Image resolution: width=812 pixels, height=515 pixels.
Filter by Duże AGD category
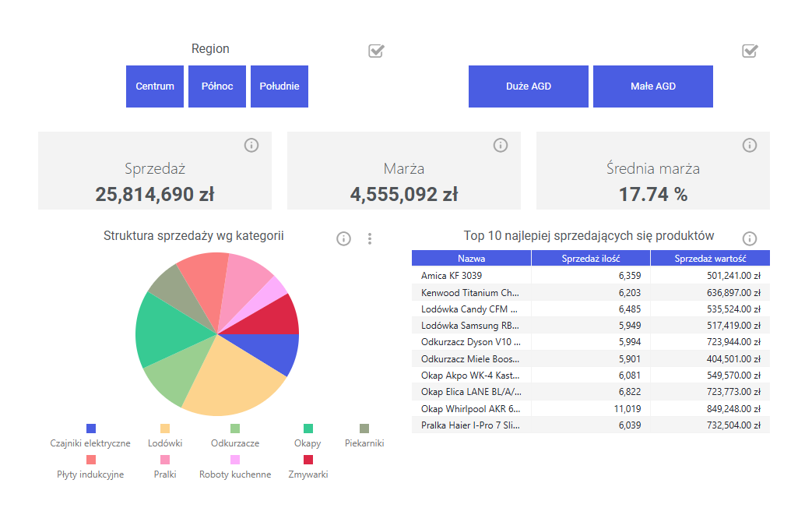528,86
